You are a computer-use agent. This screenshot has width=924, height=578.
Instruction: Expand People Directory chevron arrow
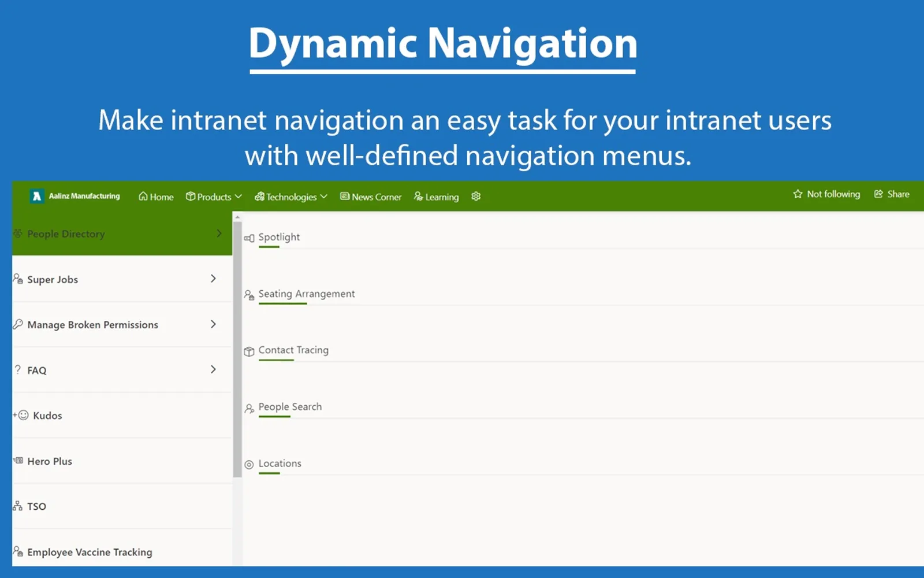click(x=219, y=233)
